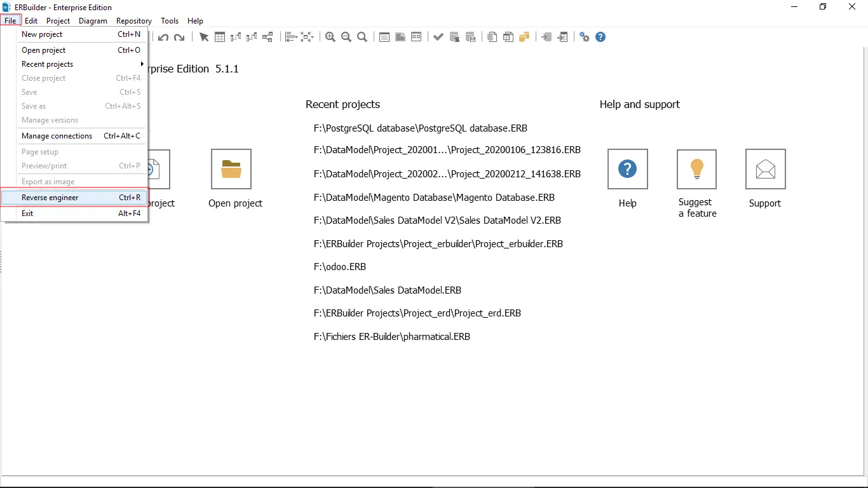Click the plain magnifier zoom icon
868x488 pixels.
click(x=362, y=37)
